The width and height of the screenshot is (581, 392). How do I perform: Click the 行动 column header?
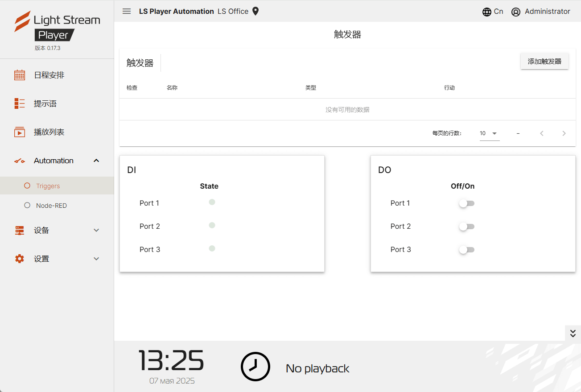(449, 88)
